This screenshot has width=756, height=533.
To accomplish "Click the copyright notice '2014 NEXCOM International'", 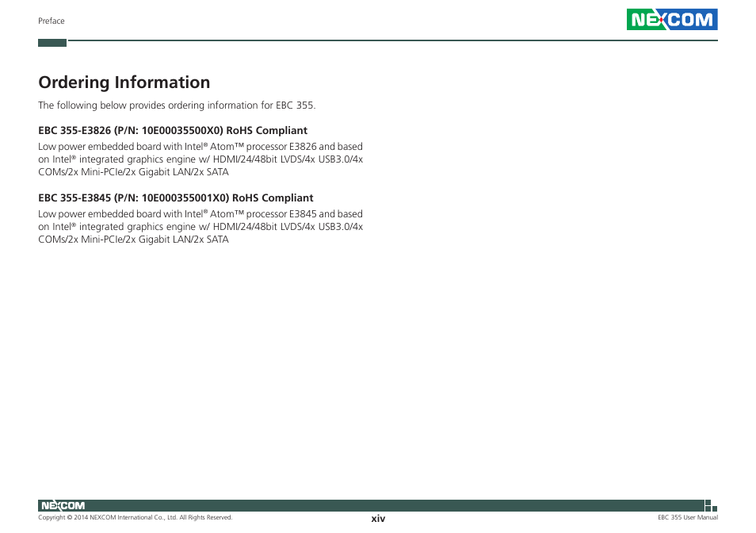I will (x=135, y=518).
